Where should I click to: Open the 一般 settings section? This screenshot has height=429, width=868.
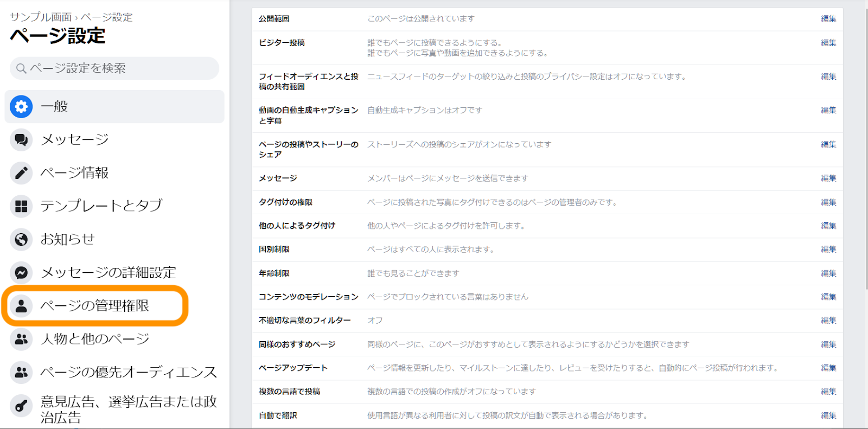114,107
